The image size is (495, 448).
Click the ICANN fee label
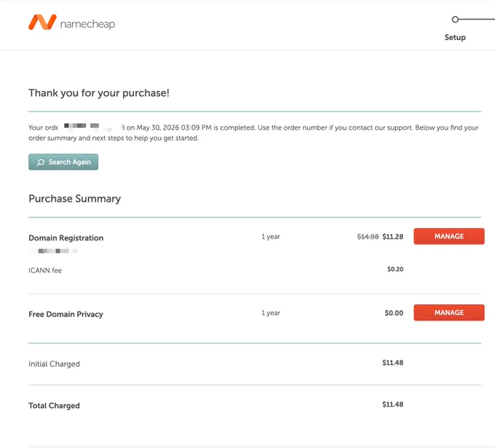[x=45, y=270]
